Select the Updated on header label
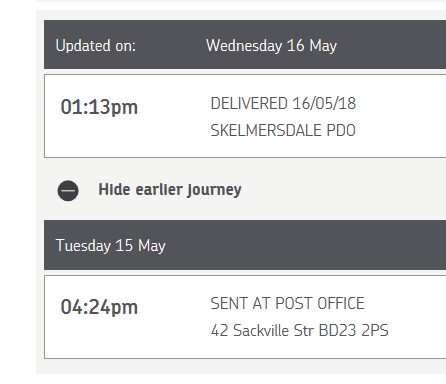The width and height of the screenshot is (446, 384). point(96,46)
